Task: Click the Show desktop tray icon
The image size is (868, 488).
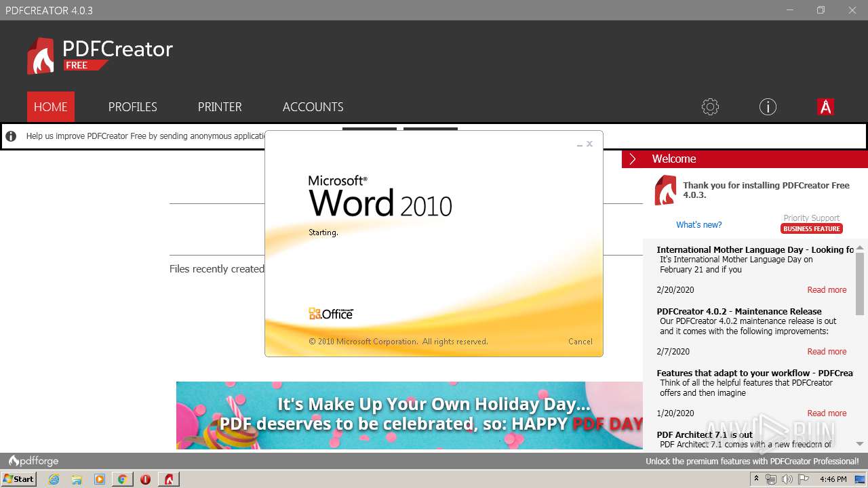Action: (861, 479)
